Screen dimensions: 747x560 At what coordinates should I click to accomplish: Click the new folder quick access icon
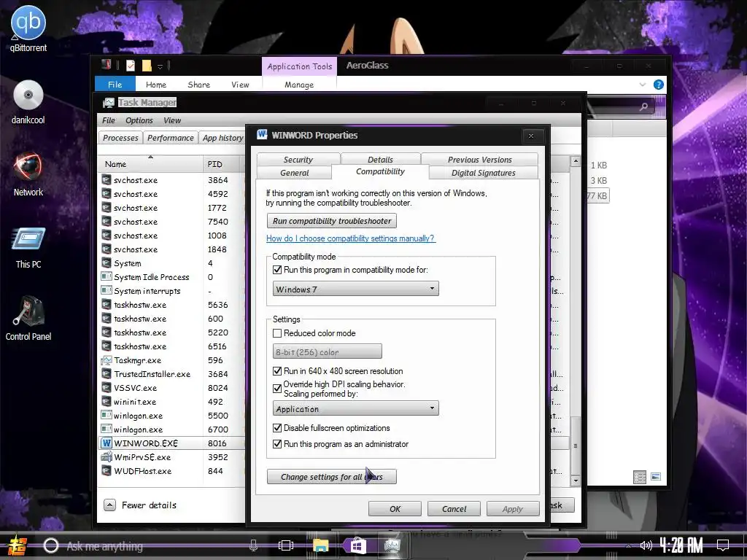[x=147, y=66]
